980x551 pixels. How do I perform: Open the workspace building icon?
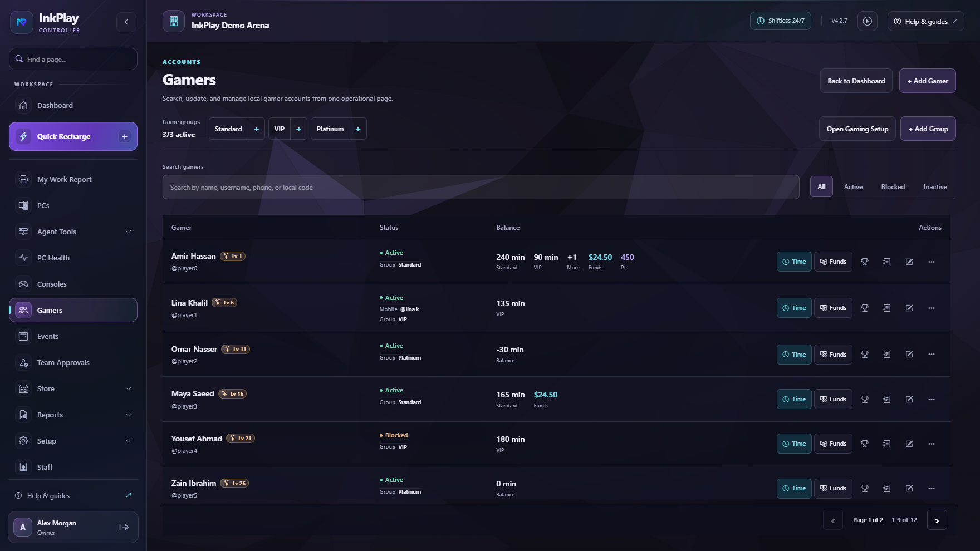point(174,21)
